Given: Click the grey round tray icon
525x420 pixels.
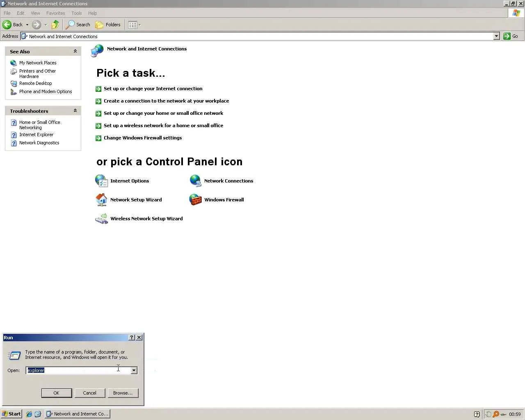Looking at the screenshot, I should 488,414.
